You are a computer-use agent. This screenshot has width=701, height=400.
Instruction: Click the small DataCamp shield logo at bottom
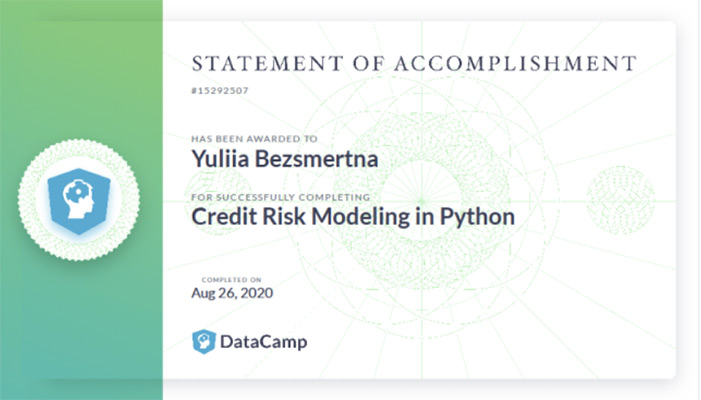204,341
